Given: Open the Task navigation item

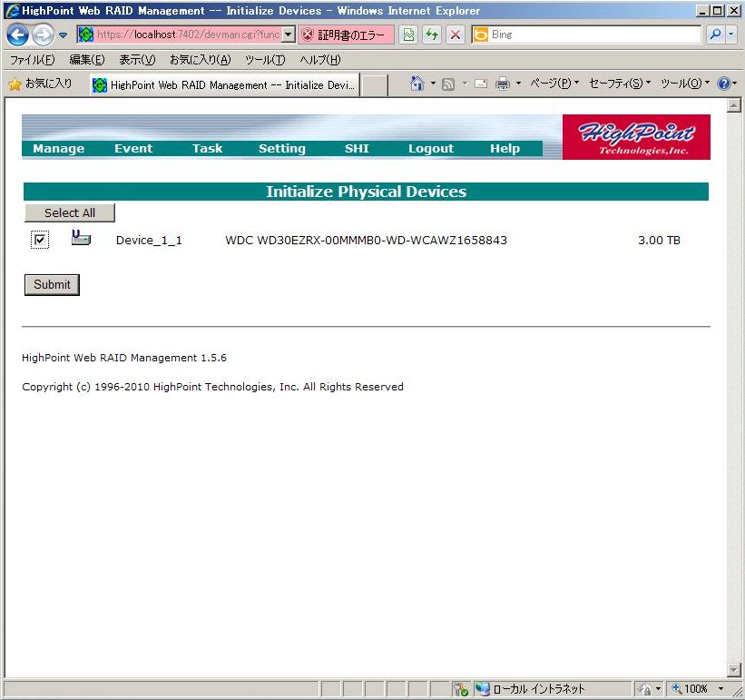Looking at the screenshot, I should click(208, 148).
